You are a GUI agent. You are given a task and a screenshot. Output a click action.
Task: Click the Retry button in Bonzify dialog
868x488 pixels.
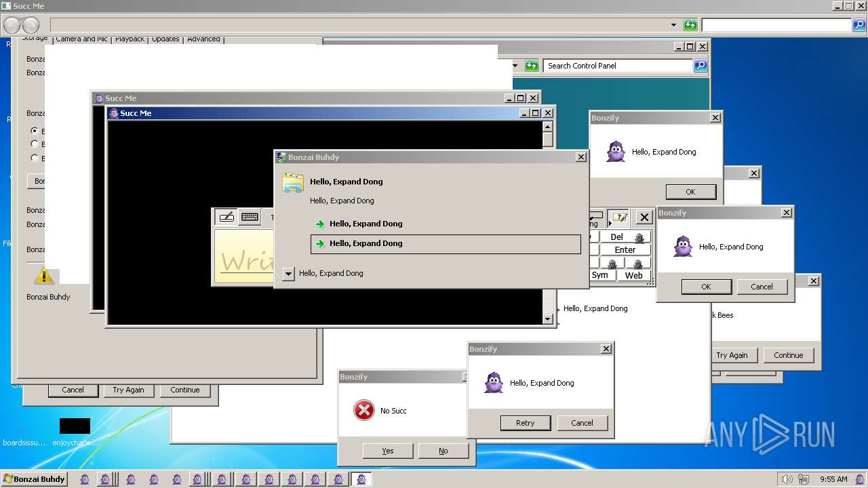[x=526, y=423]
